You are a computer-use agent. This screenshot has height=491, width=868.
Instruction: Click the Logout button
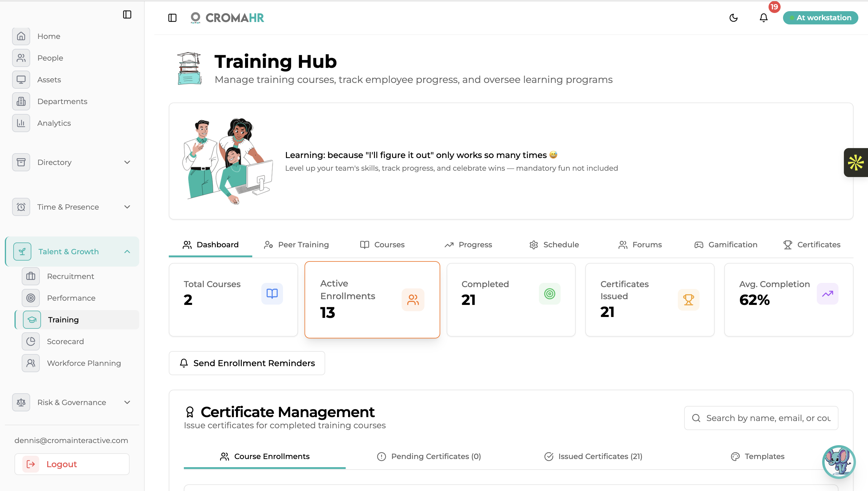coord(72,464)
